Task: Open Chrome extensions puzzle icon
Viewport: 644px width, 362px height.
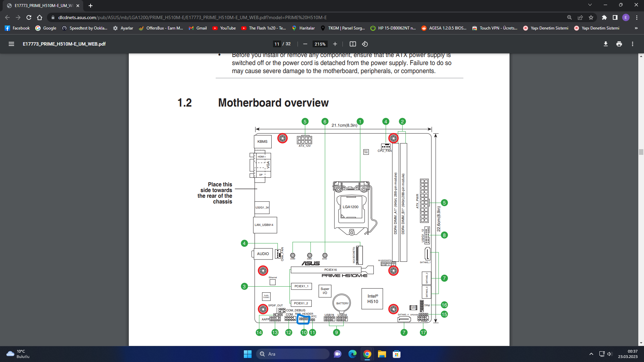Action: [604, 17]
